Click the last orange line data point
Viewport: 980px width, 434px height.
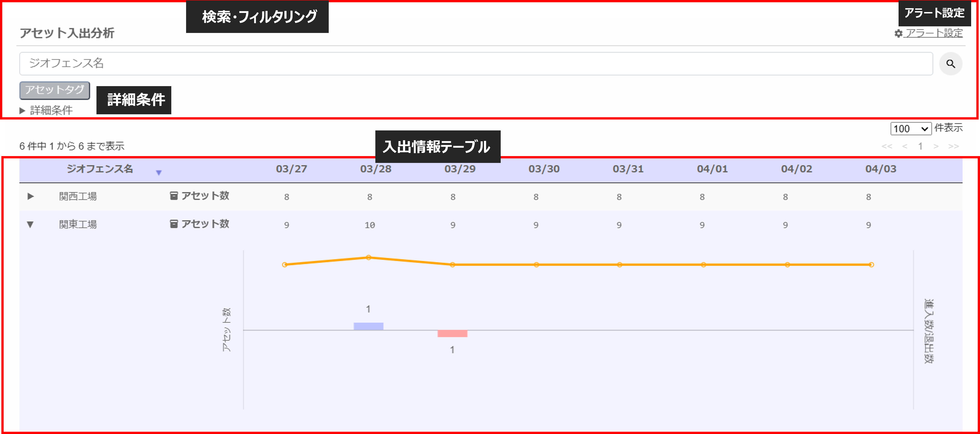coord(871,264)
